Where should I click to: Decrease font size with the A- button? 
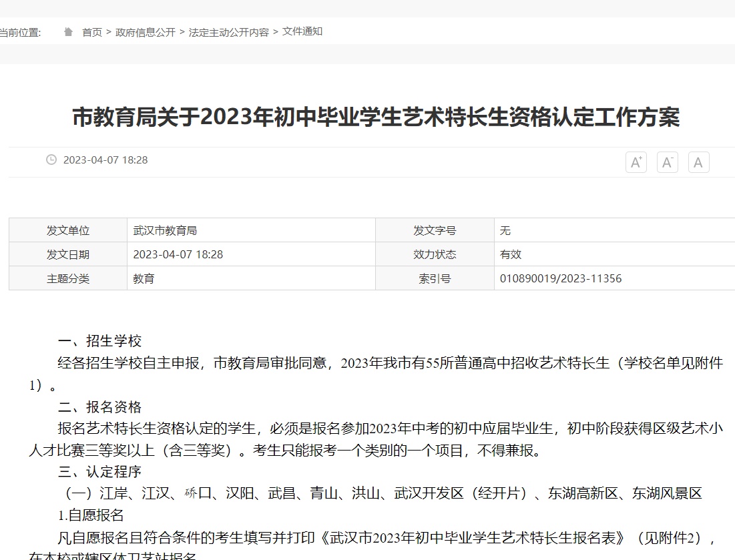[667, 162]
